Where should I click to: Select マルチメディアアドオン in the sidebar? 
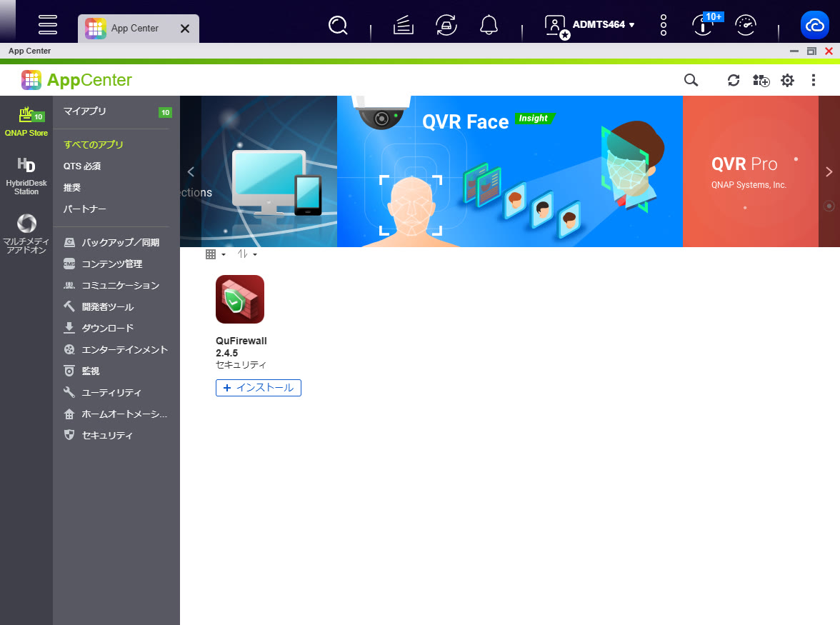tap(26, 234)
